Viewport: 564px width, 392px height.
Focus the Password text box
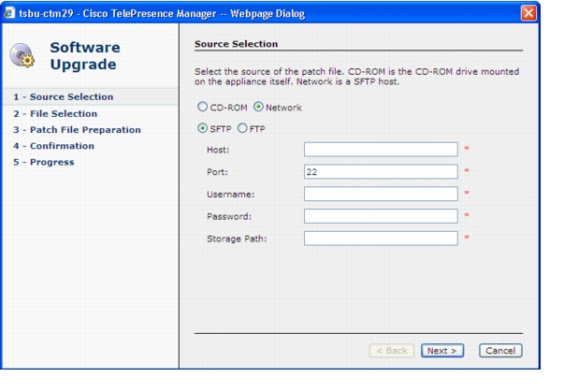381,216
